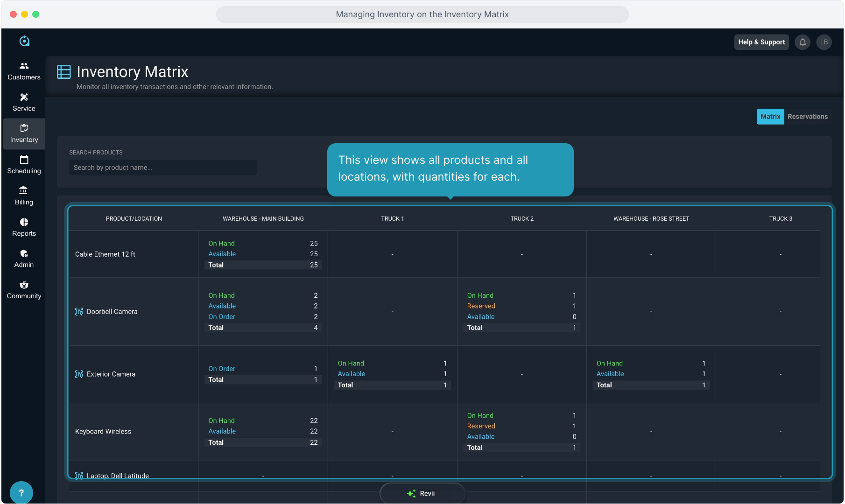Click the Help & Support button
The width and height of the screenshot is (845, 504).
[761, 42]
